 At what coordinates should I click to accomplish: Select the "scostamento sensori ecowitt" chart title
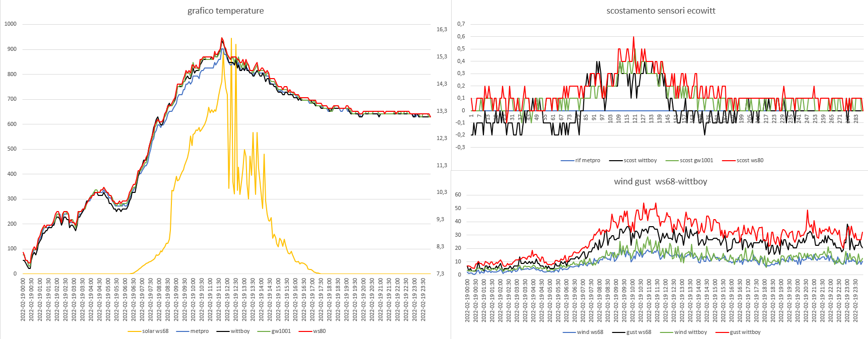tap(660, 11)
